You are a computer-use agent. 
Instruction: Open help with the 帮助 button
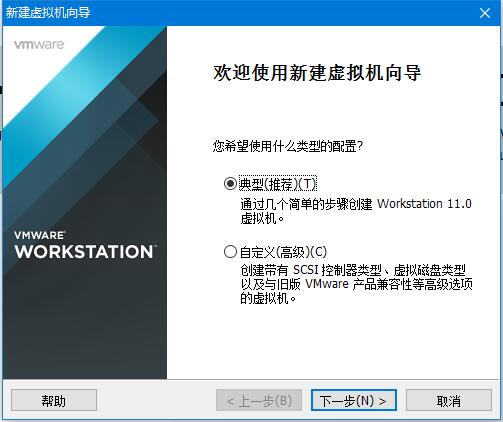pos(54,400)
